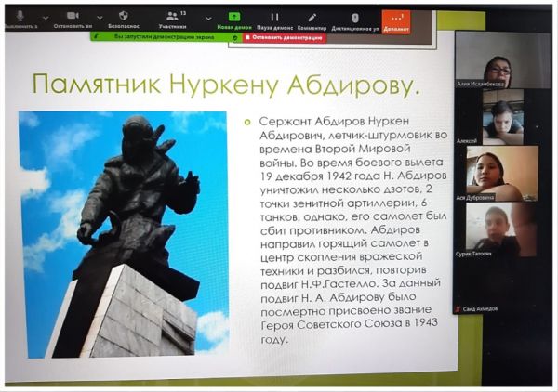
Task: Pause the screen share demonstration
Action: (x=274, y=20)
